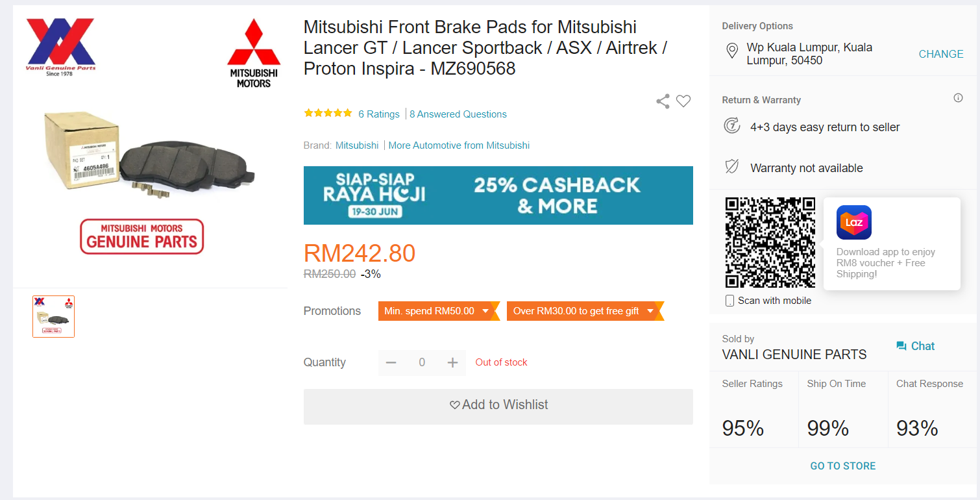Click the easy return icon
The width and height of the screenshot is (980, 500).
(732, 126)
